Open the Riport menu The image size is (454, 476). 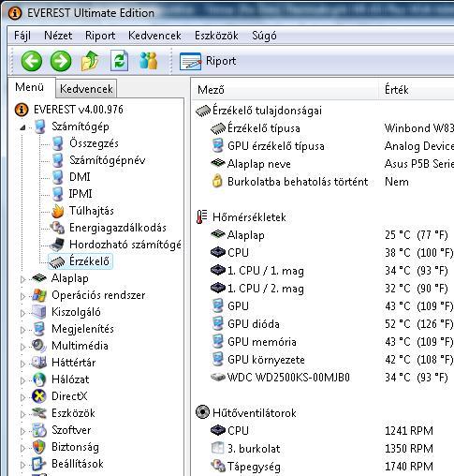[100, 36]
